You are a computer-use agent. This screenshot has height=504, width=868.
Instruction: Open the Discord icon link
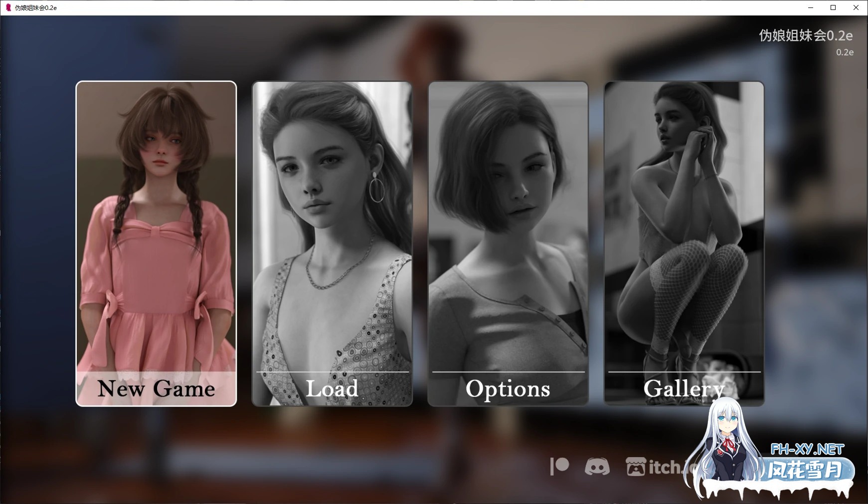597,467
